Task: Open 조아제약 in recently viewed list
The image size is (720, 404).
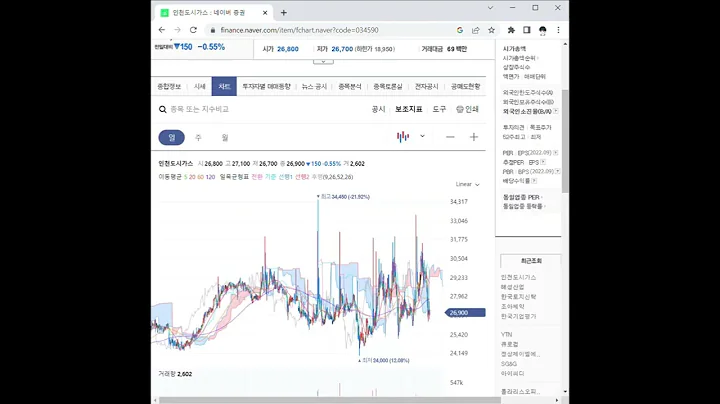Action: coord(512,306)
